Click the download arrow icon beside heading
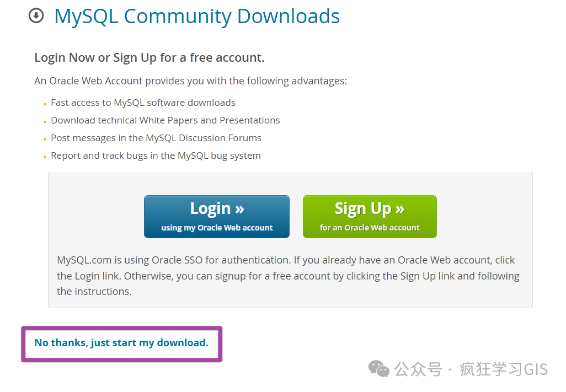This screenshot has width=566, height=392. (x=36, y=16)
